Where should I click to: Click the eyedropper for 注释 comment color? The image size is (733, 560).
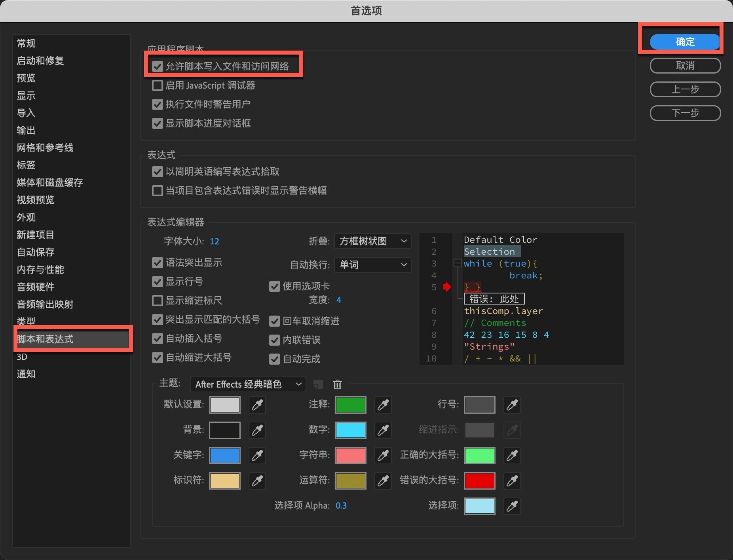383,405
